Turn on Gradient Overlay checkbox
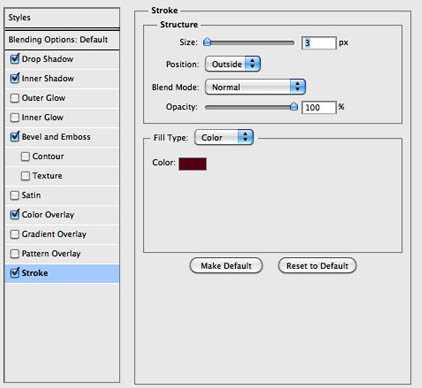The width and height of the screenshot is (422, 388). tap(14, 234)
